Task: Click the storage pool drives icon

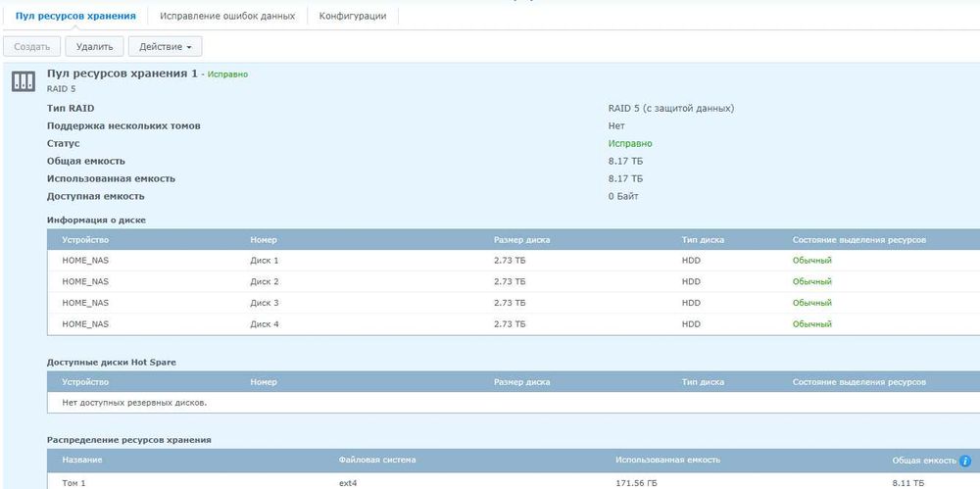Action: [x=24, y=80]
